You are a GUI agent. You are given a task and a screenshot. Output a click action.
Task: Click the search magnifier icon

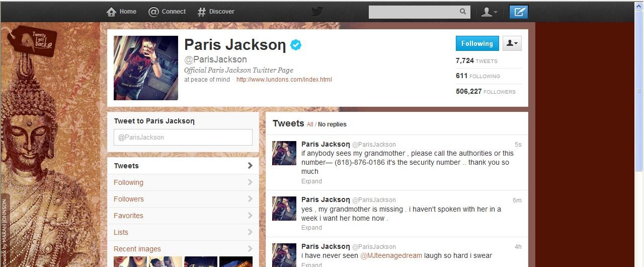(x=463, y=12)
